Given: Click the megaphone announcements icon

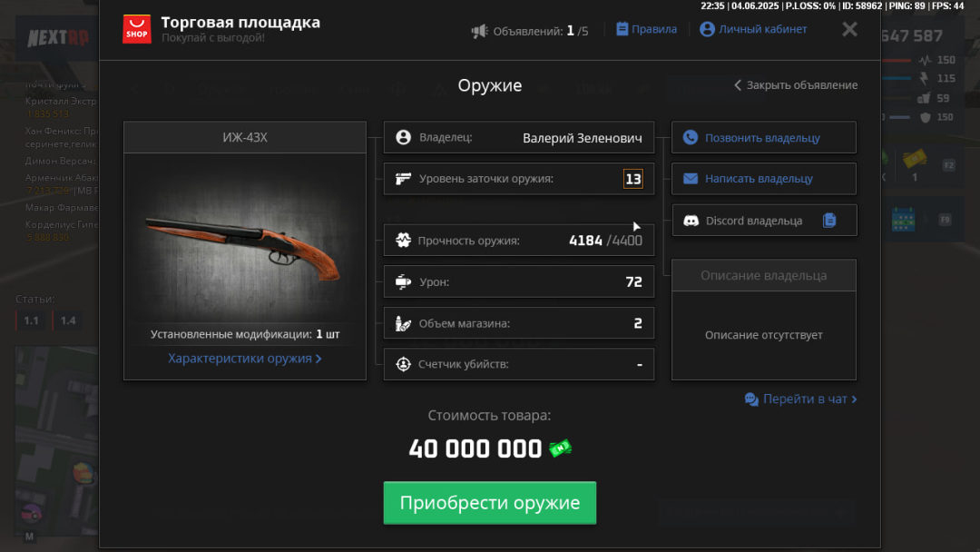Looking at the screenshot, I should click(x=479, y=31).
